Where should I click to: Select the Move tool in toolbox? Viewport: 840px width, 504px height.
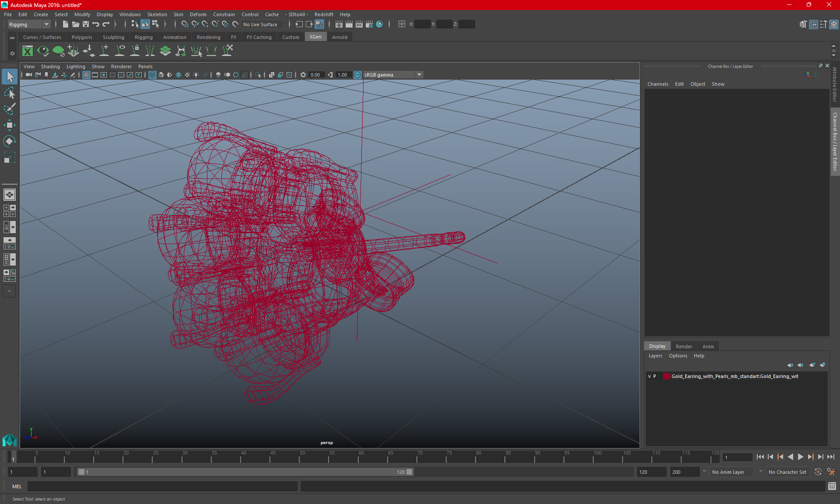(9, 125)
